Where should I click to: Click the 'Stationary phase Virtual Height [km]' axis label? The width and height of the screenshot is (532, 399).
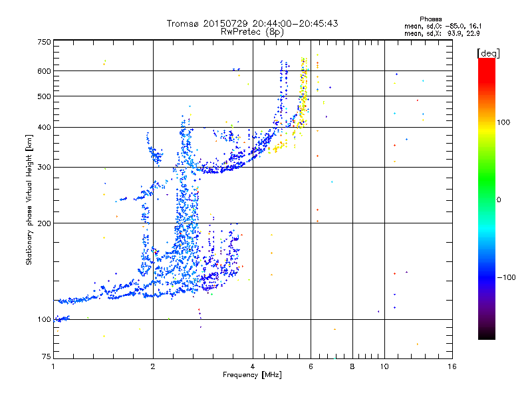[x=29, y=200]
